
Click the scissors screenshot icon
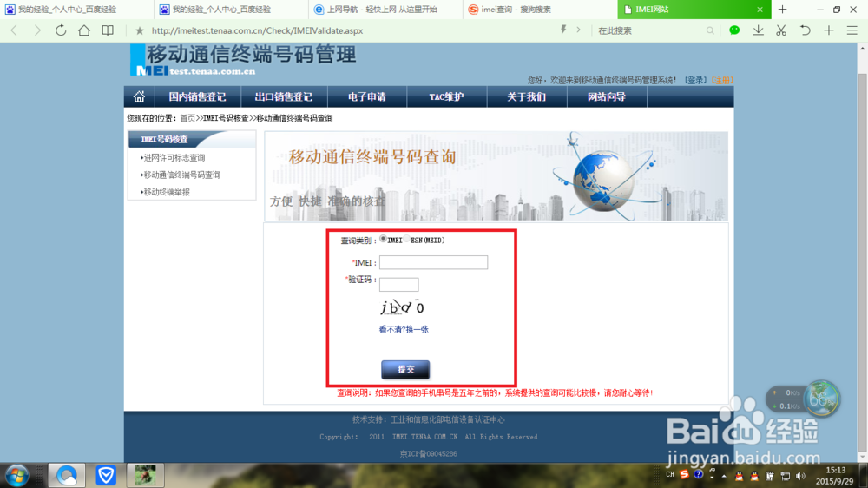[x=781, y=30]
